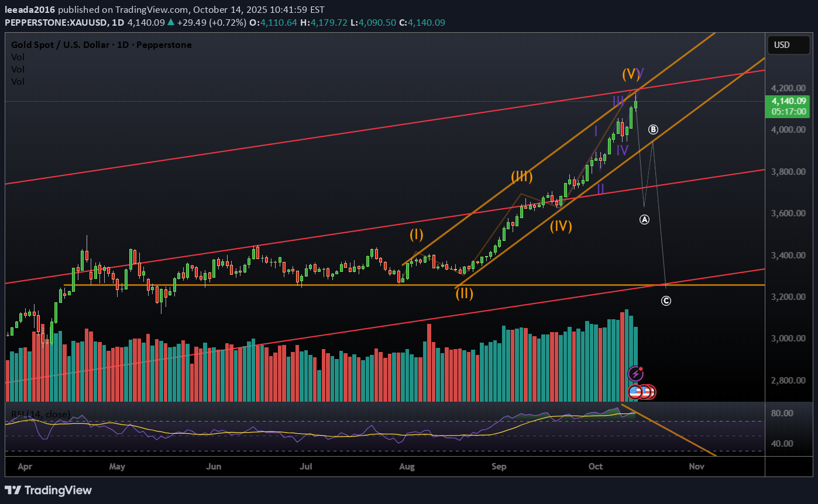Image resolution: width=818 pixels, height=504 pixels.
Task: Click the topmost Vol indicator label
Action: (18, 57)
